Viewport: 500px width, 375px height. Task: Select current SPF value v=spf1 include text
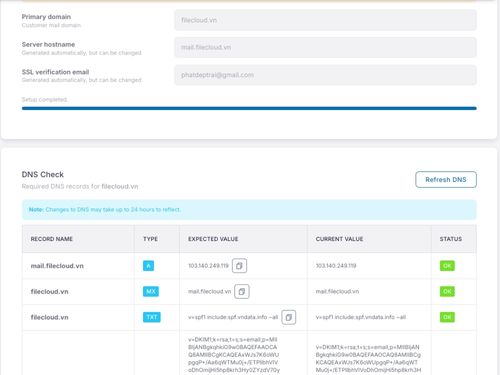tap(361, 317)
